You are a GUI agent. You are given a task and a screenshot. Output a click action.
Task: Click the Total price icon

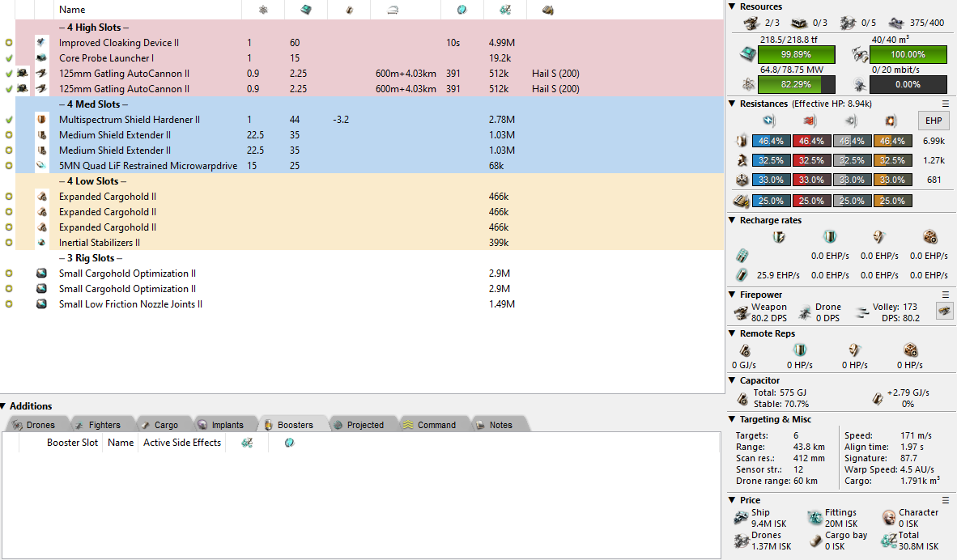[888, 541]
